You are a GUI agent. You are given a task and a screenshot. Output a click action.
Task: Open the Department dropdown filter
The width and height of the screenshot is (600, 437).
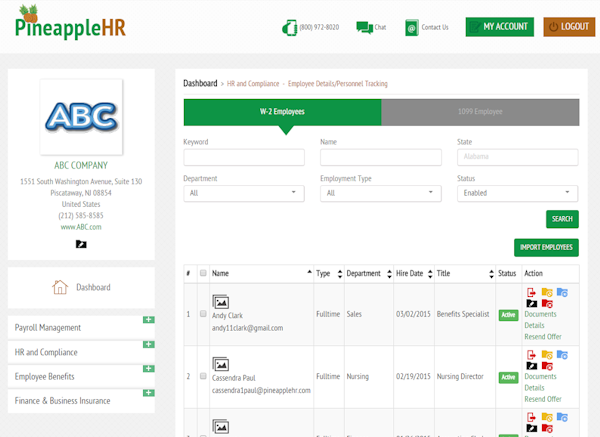click(x=244, y=193)
